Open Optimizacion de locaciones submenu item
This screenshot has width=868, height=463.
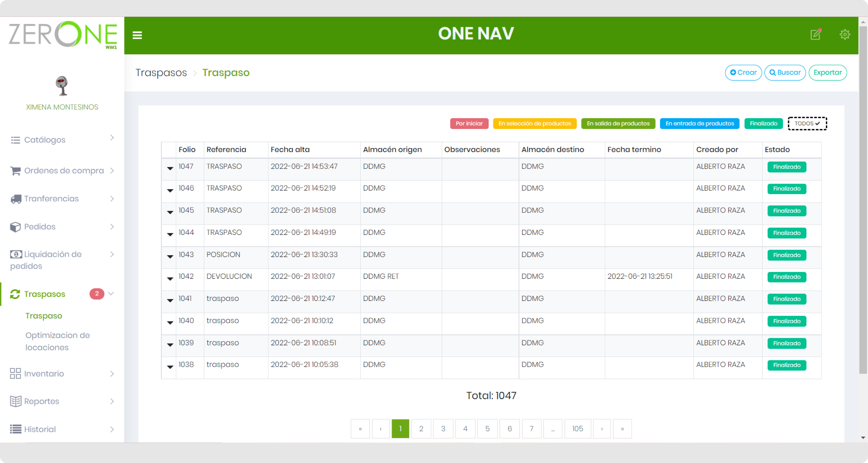[x=57, y=341]
